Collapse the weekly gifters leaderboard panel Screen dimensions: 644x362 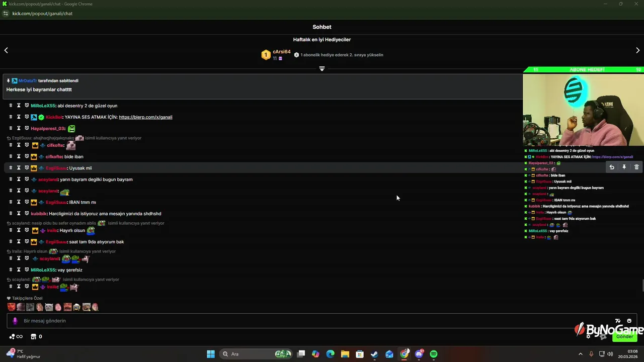[322, 68]
